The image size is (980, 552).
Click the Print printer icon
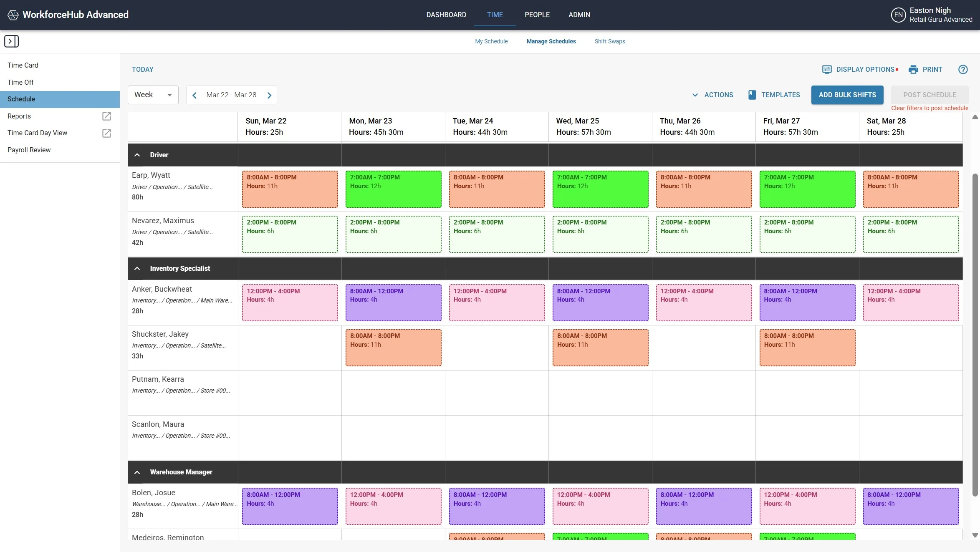(913, 70)
